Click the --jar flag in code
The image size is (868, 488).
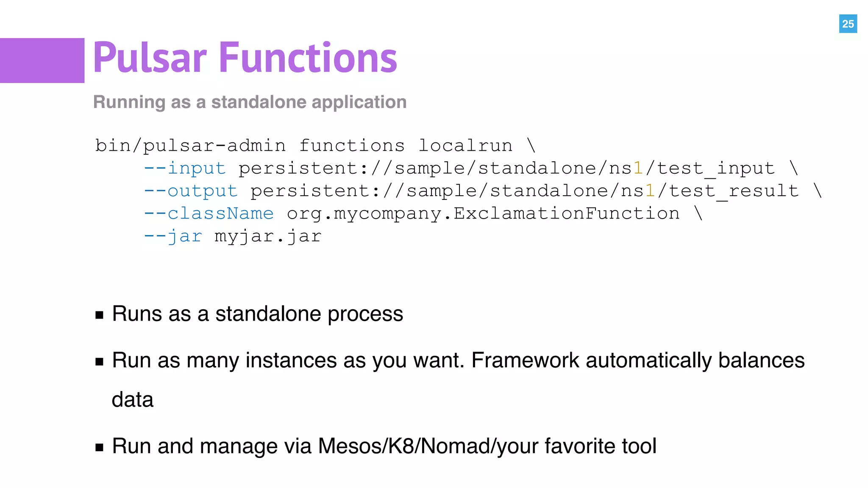pyautogui.click(x=173, y=236)
